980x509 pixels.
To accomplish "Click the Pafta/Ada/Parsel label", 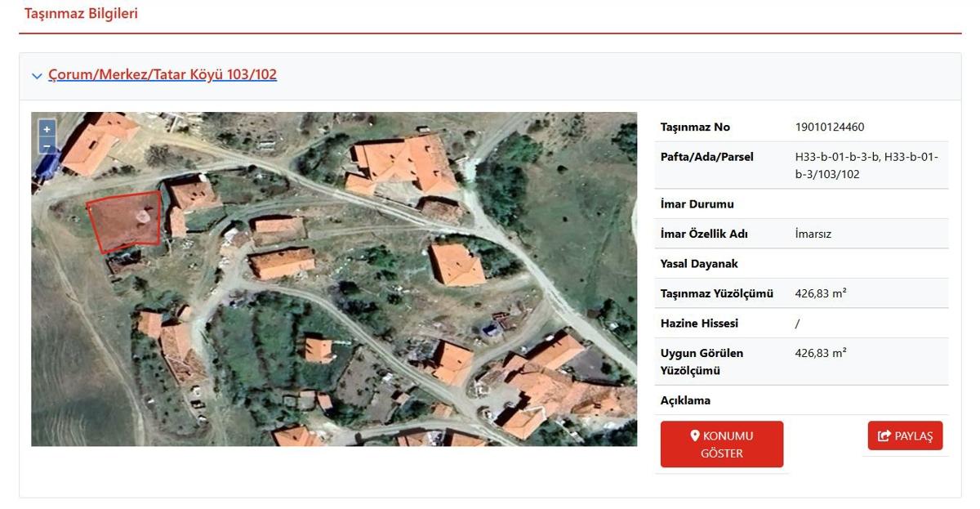I will pyautogui.click(x=706, y=157).
